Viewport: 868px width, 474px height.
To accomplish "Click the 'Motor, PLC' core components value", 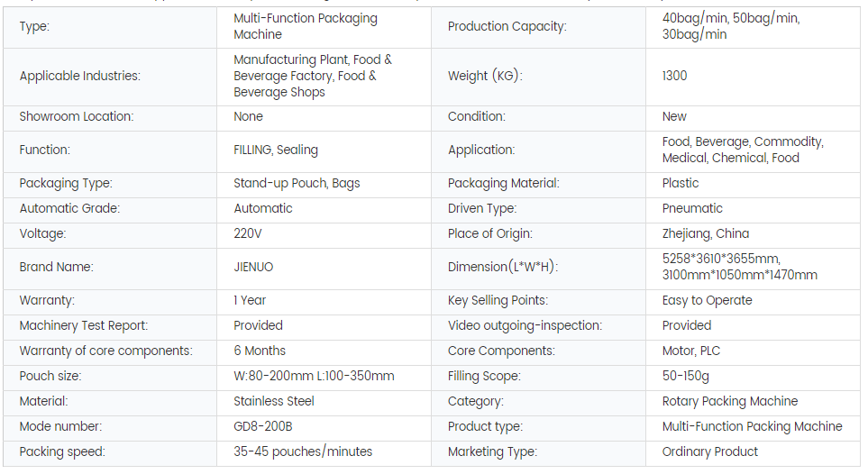I will 691,351.
